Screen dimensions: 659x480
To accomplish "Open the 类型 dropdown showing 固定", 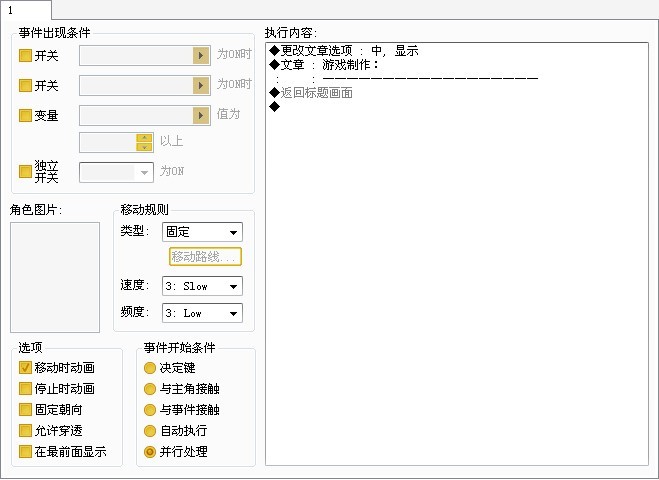I will click(202, 232).
